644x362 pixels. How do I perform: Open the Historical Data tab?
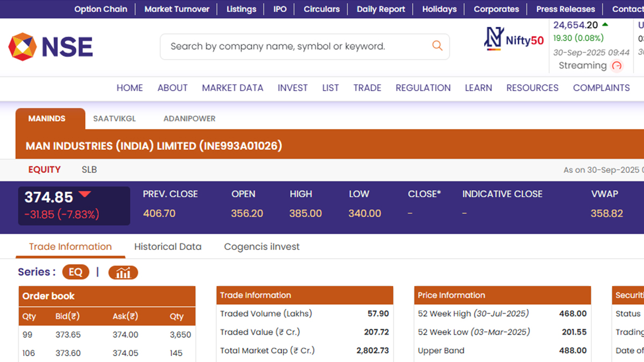click(x=167, y=247)
